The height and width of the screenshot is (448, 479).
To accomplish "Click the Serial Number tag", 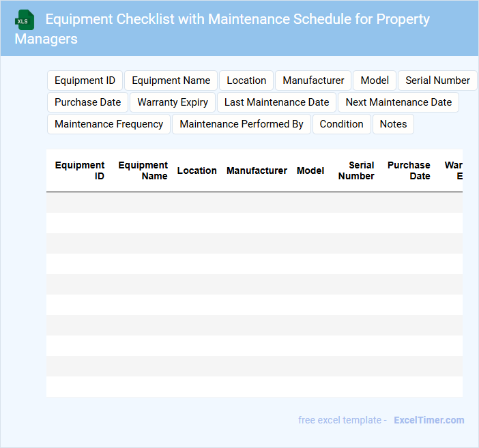I will click(437, 80).
